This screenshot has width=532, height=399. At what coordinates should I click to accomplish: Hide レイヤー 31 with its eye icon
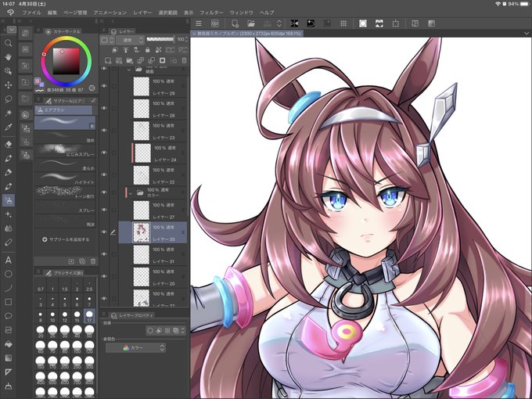point(104,254)
